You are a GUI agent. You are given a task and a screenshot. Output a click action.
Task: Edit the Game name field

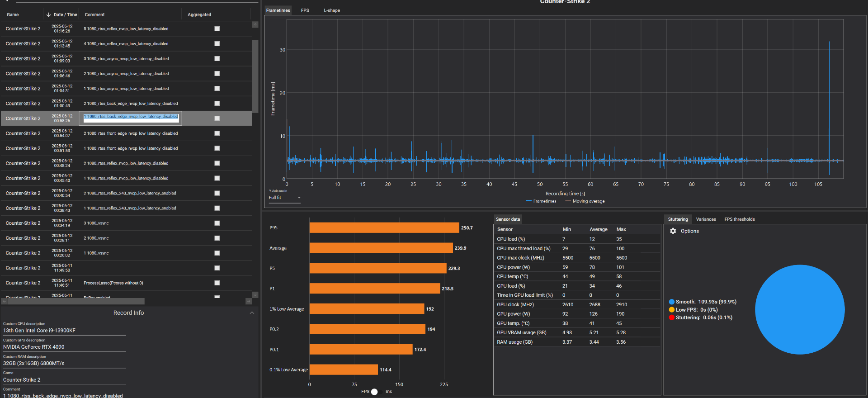[65, 380]
